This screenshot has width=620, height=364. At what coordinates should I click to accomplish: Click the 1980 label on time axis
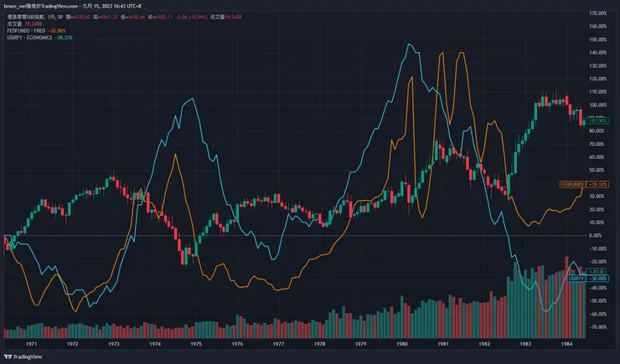pos(401,344)
